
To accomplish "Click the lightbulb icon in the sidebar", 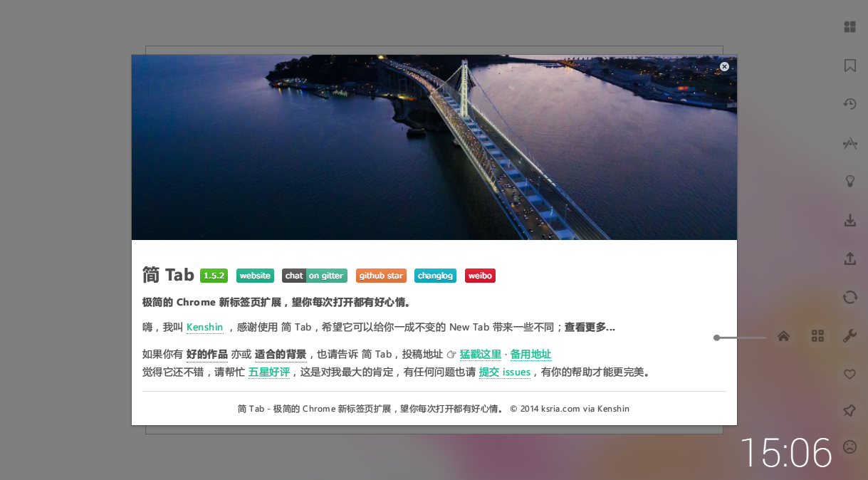I will pos(849,181).
